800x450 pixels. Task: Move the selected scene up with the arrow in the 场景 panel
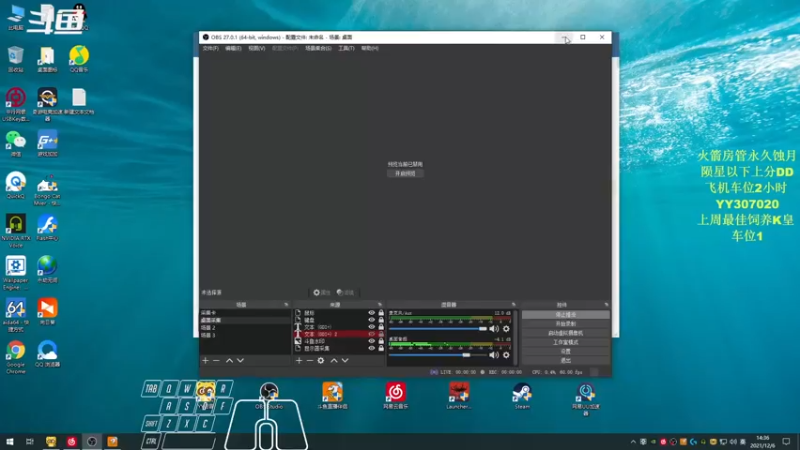[230, 361]
